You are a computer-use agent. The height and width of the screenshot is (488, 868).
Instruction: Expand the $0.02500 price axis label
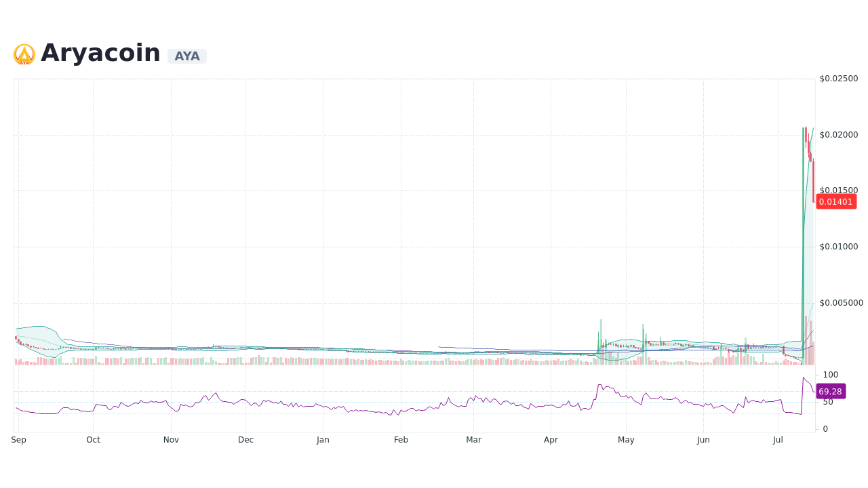pyautogui.click(x=839, y=78)
